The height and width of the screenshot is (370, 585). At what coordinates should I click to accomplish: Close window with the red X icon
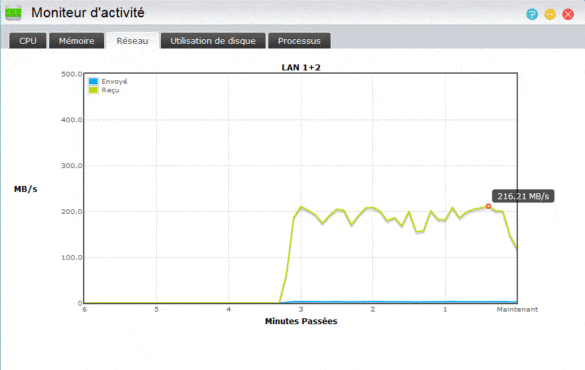tap(568, 15)
